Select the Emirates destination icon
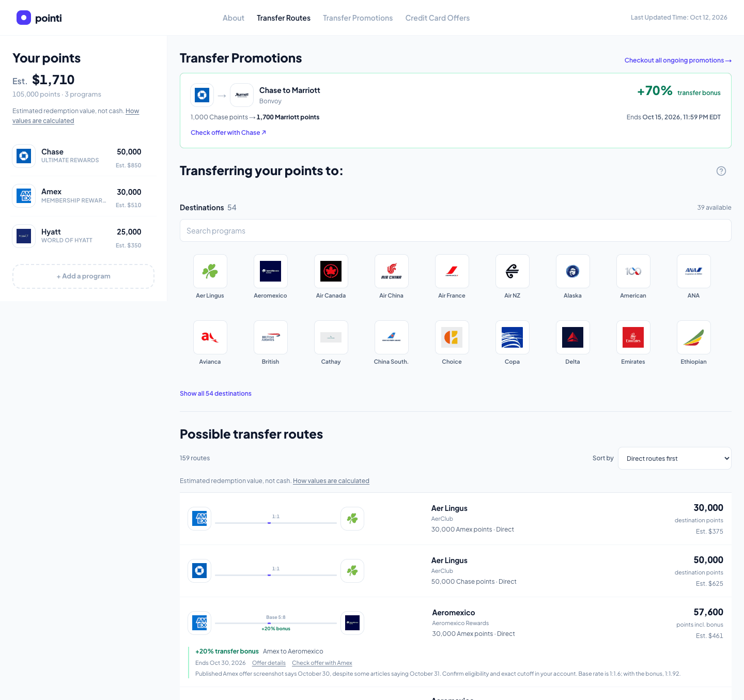The height and width of the screenshot is (700, 744). click(x=633, y=337)
